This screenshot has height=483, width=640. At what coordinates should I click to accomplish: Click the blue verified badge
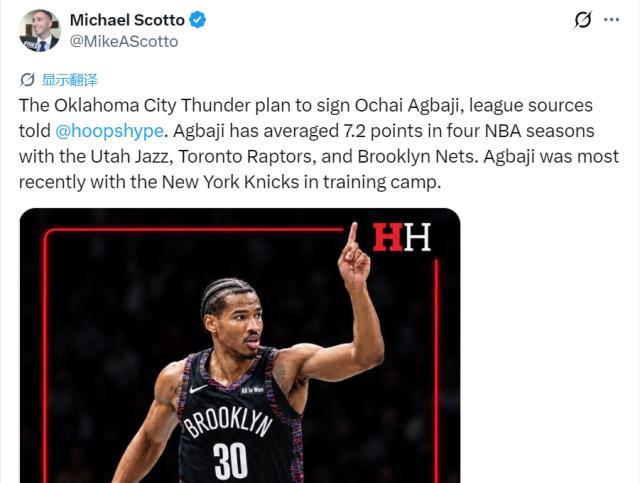point(198,20)
